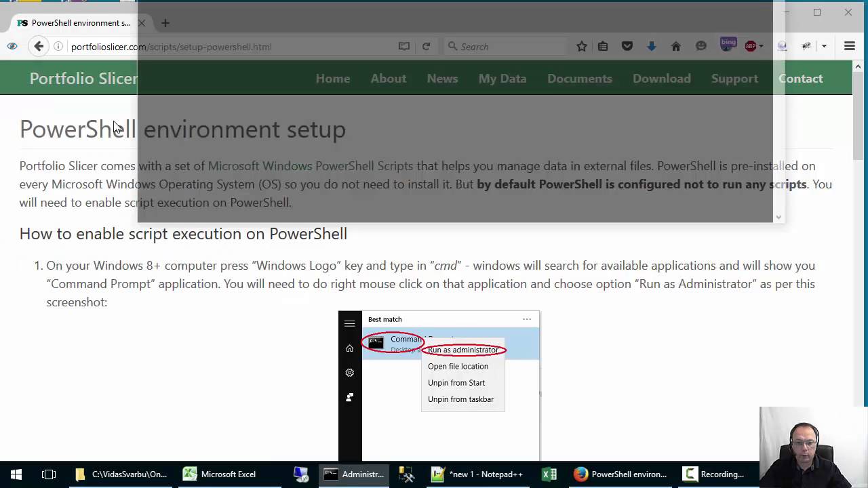Image resolution: width=868 pixels, height=488 pixels.
Task: Open the new tab plus button
Action: coord(165,23)
